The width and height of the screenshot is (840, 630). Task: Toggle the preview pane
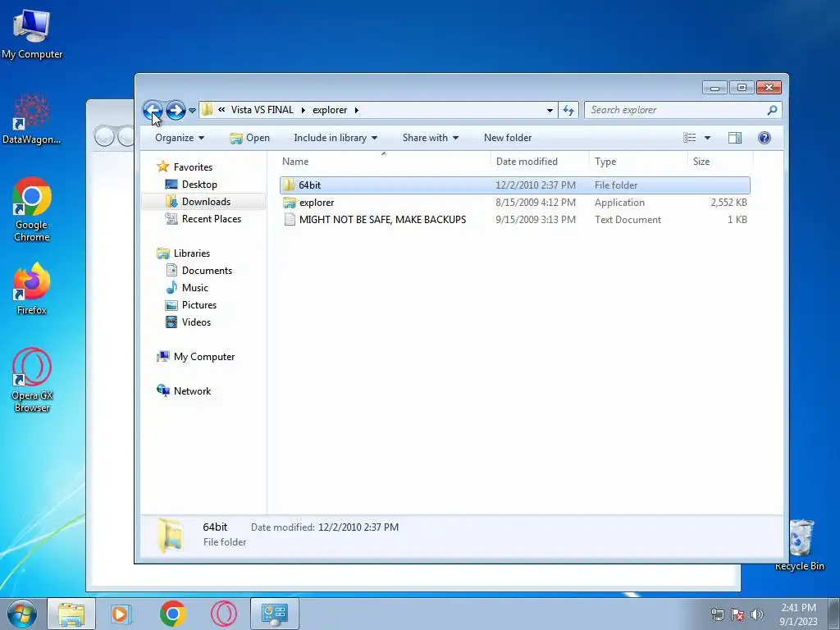(x=735, y=138)
